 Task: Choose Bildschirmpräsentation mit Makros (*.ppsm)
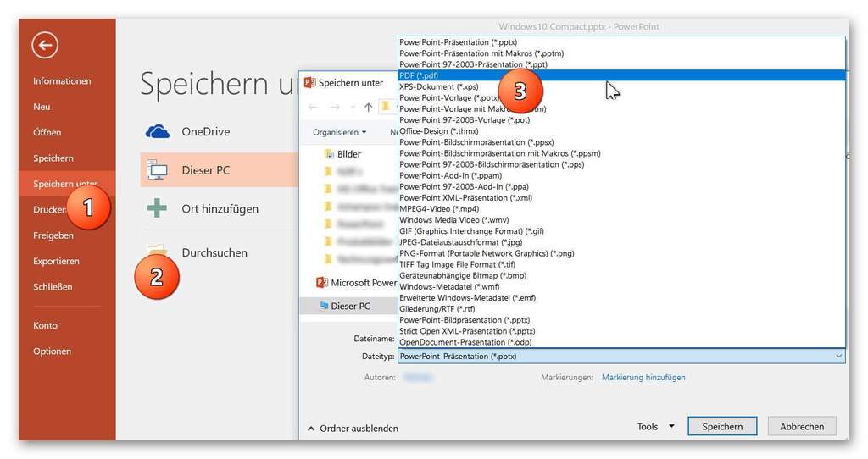621,153
